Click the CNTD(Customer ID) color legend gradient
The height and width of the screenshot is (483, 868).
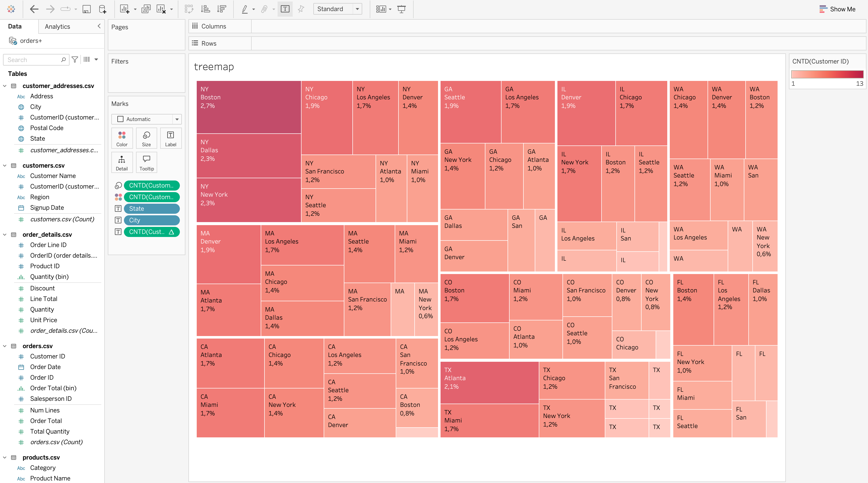(x=827, y=74)
